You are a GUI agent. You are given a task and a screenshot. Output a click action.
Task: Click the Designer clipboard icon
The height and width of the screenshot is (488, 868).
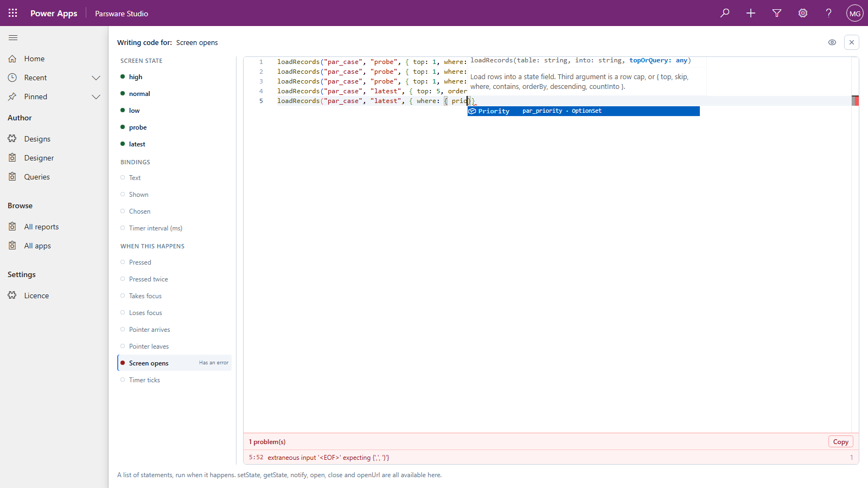coord(12,158)
